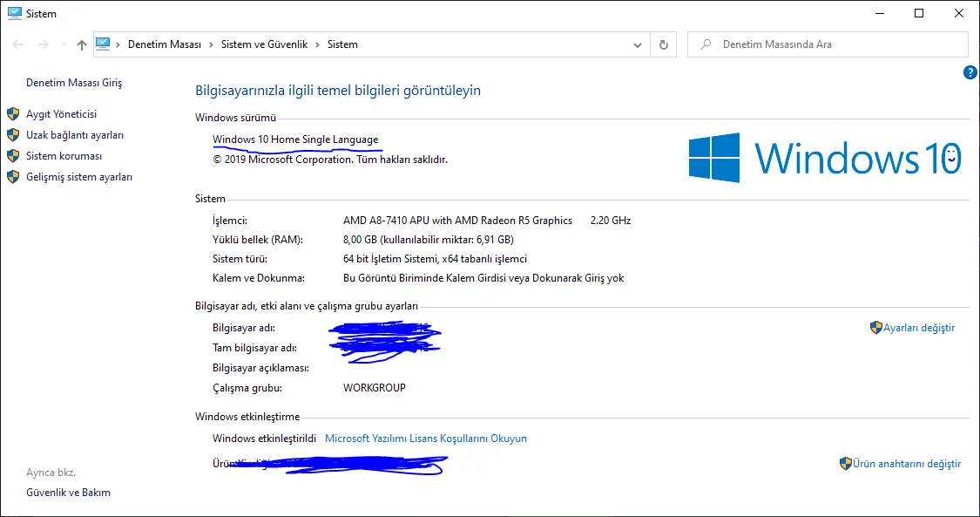Go back with the left arrow button

pyautogui.click(x=17, y=44)
